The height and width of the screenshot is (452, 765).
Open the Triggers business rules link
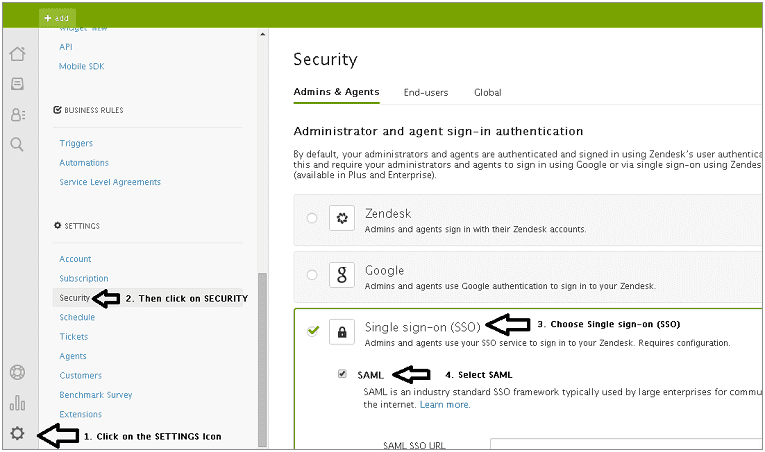(x=76, y=143)
